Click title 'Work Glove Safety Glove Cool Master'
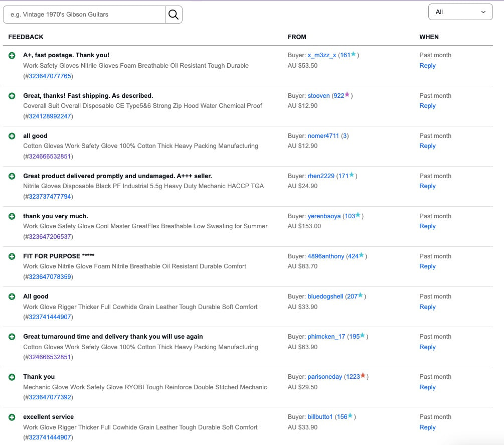Image resolution: width=504 pixels, height=445 pixels. [x=145, y=226]
